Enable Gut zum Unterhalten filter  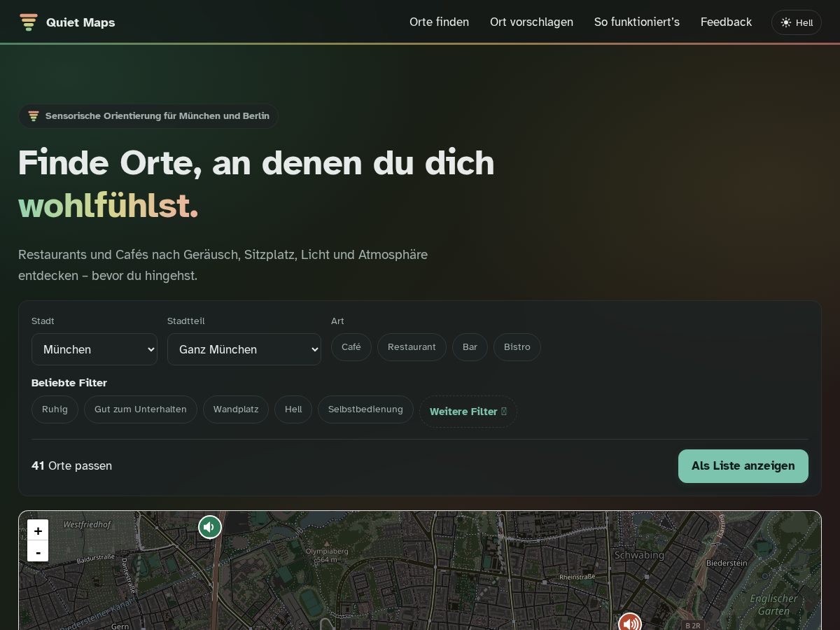point(141,409)
